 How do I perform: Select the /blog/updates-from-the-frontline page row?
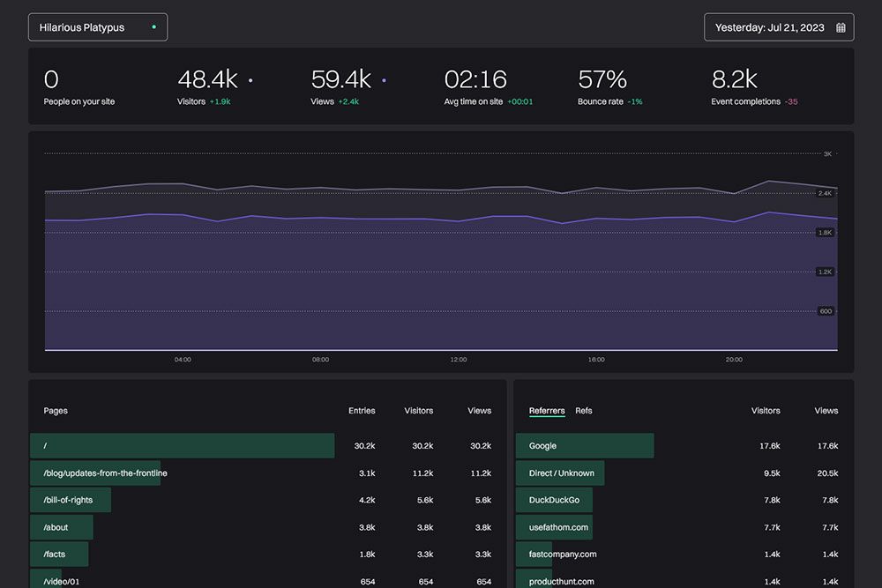tap(105, 473)
